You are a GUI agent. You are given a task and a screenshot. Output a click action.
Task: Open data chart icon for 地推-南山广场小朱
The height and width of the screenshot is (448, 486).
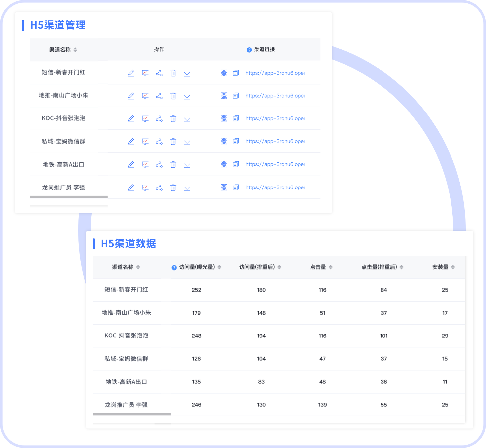pyautogui.click(x=145, y=96)
